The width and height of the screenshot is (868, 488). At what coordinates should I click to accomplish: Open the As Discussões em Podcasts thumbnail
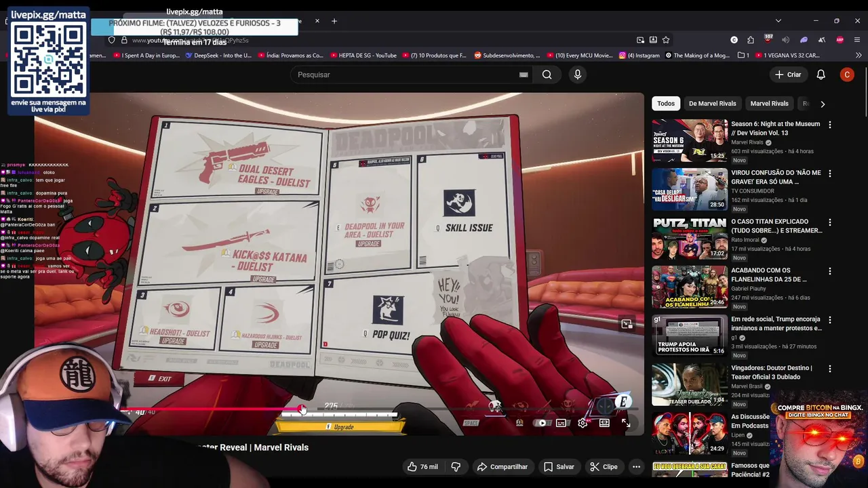(x=690, y=434)
